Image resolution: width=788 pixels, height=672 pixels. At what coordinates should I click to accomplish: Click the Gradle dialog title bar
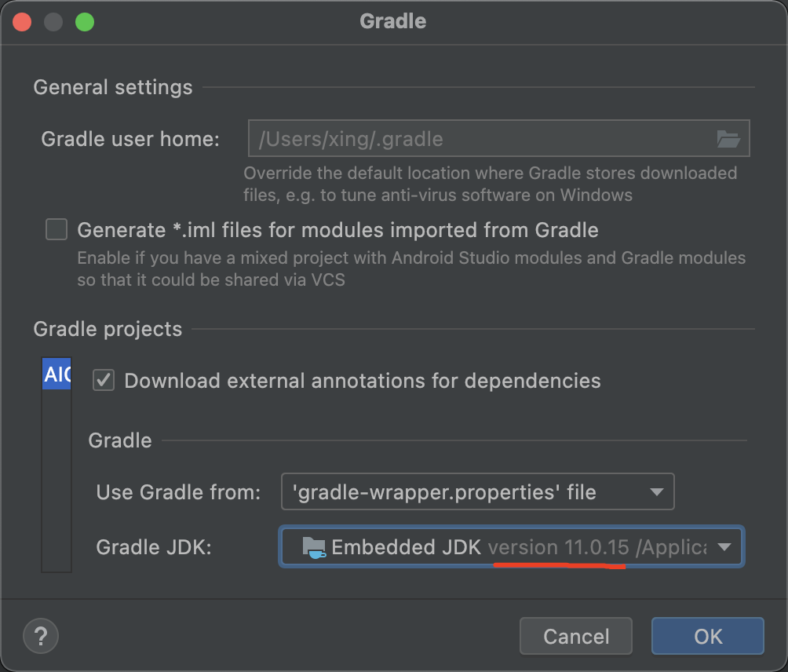[392, 21]
